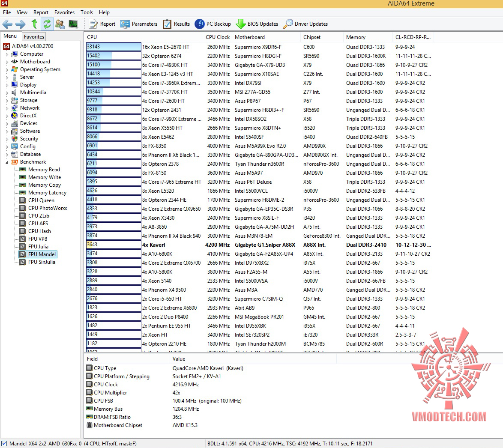
Task: Expand the Multimedia tree node
Action: pos(7,93)
